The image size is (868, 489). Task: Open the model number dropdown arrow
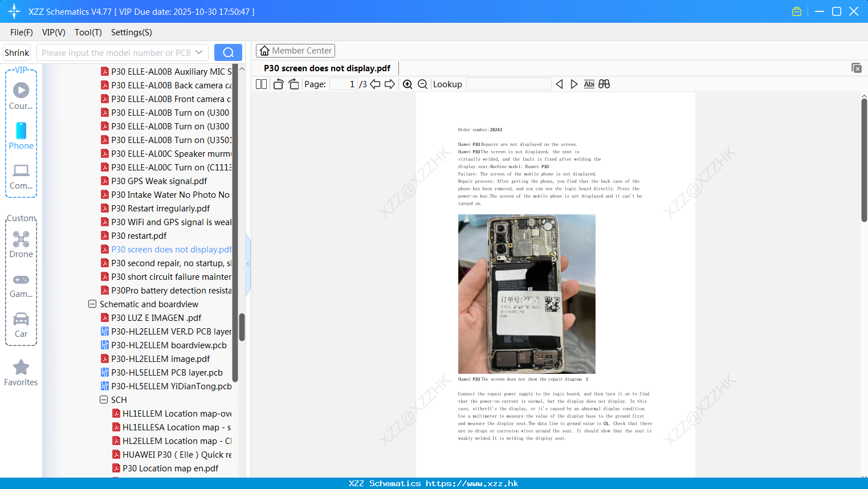click(199, 52)
